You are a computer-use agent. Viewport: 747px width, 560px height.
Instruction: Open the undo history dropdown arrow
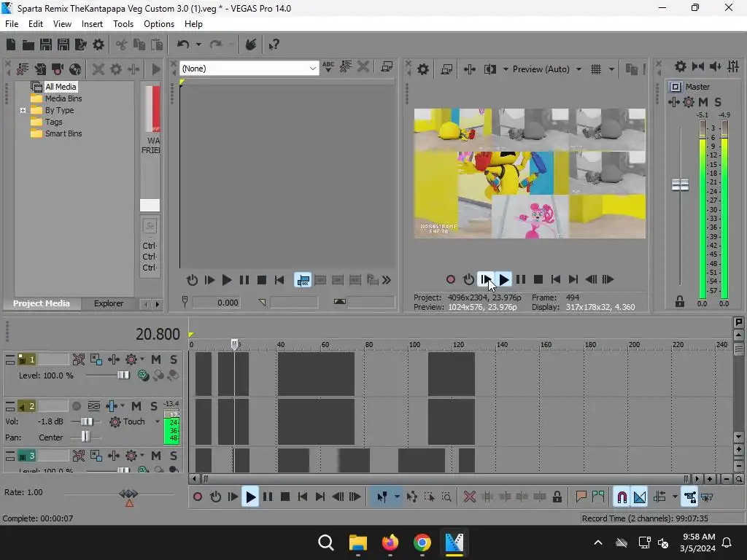pos(198,44)
